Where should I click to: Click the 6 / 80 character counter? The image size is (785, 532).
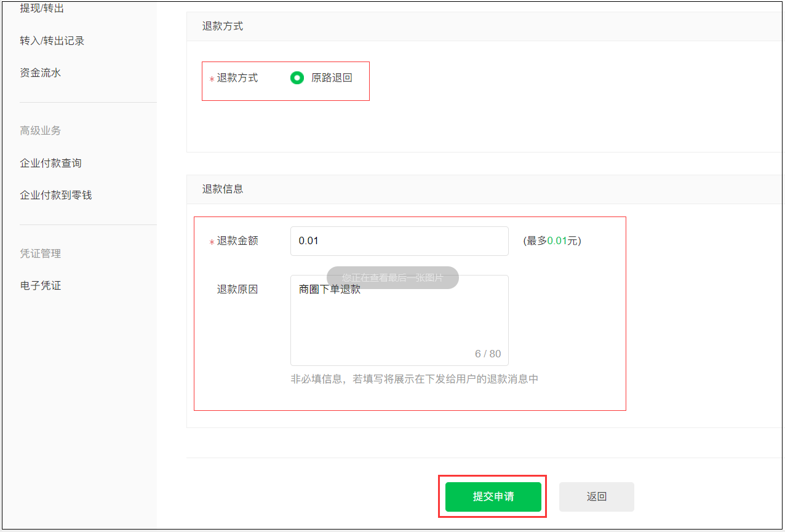tap(488, 354)
